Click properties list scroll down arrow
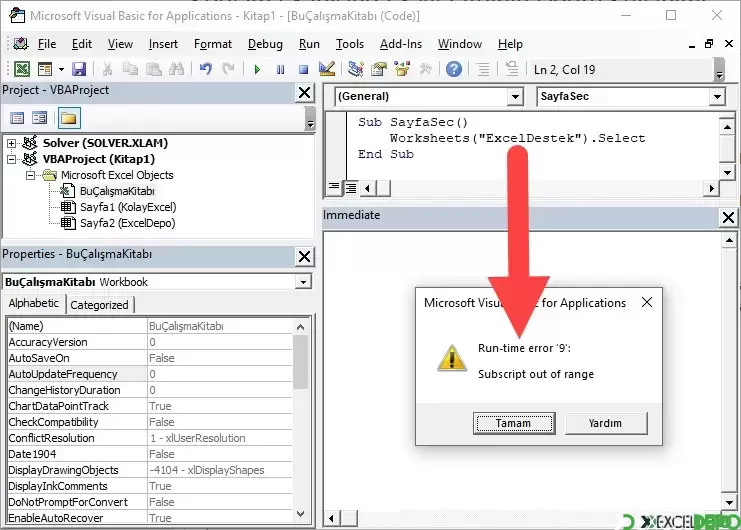This screenshot has width=741, height=530. point(301,514)
